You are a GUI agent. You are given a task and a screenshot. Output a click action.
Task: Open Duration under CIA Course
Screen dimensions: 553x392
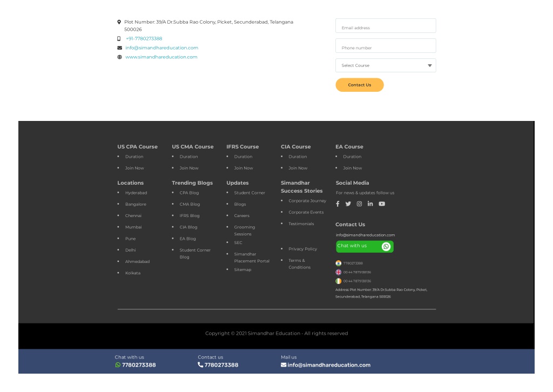[298, 157]
